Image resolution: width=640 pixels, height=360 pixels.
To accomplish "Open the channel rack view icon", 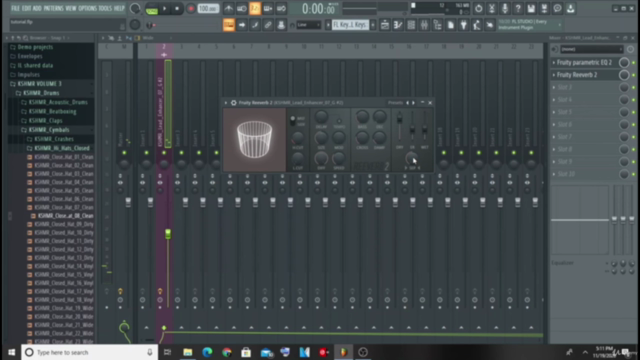I will point(411,25).
